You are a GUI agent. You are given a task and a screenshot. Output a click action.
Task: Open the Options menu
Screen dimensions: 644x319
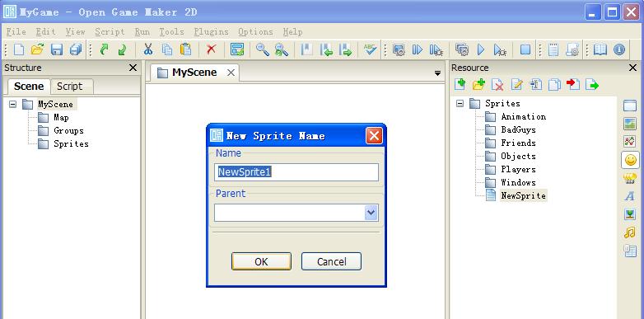click(x=255, y=31)
